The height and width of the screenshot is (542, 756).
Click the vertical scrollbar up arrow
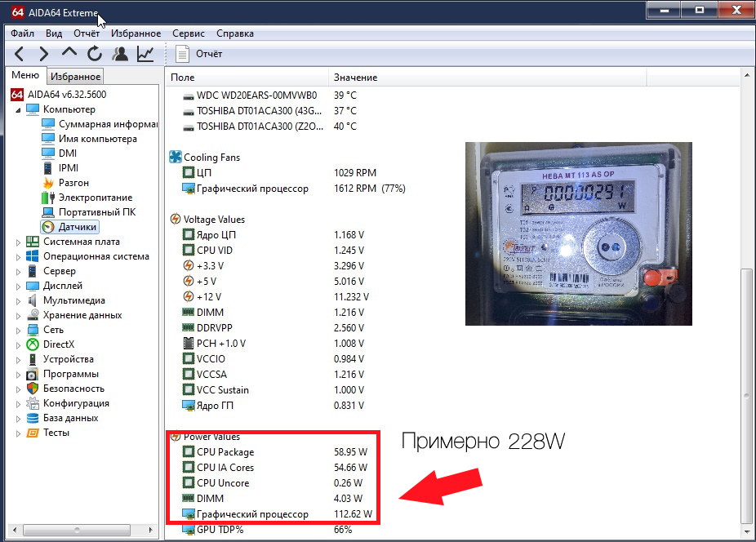(746, 76)
